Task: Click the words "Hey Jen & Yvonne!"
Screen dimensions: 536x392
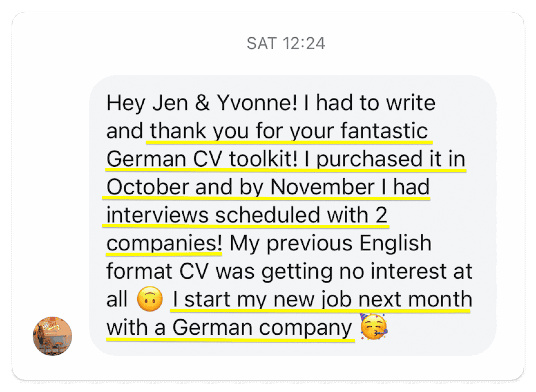Action: coord(202,103)
